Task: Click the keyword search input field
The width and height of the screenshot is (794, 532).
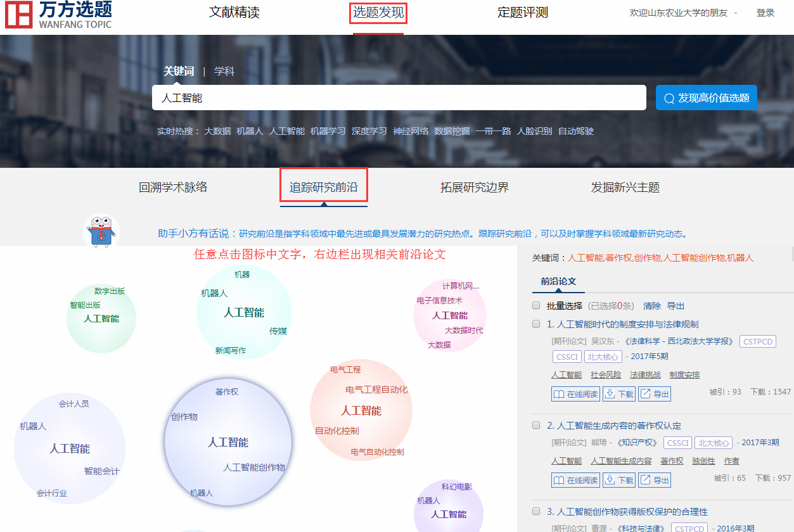Action: (x=399, y=98)
